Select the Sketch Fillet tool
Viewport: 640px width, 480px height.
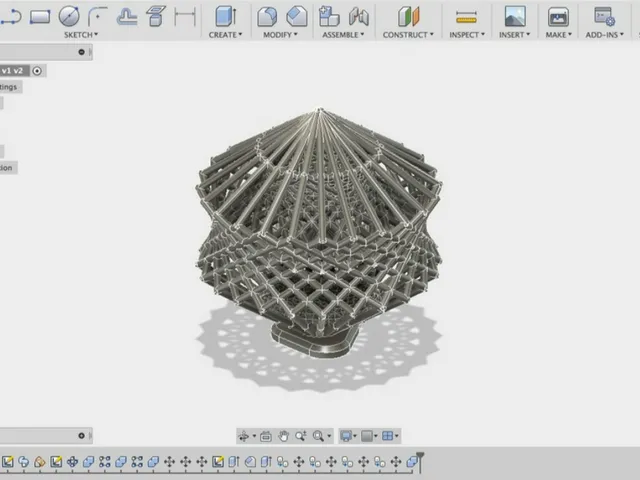tap(98, 16)
